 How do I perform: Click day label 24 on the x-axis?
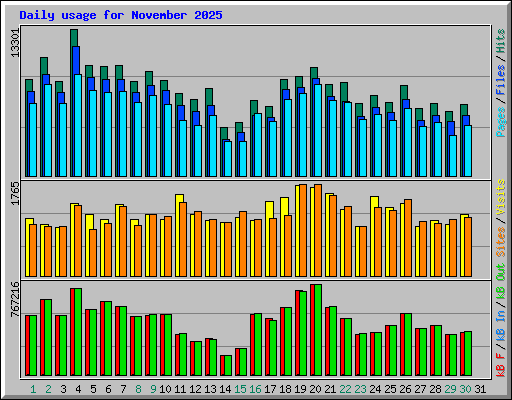click(x=375, y=389)
